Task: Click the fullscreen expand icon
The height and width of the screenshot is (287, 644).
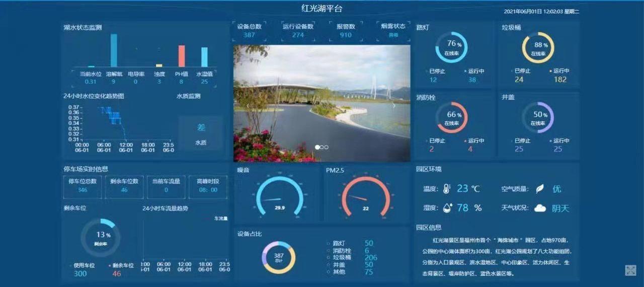Action: click(x=630, y=270)
